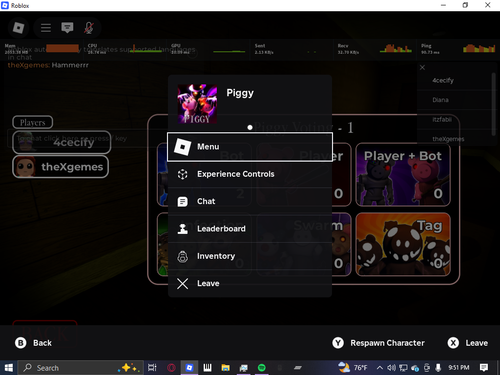Image resolution: width=500 pixels, height=375 pixels.
Task: Open Experience Controls
Action: pyautogui.click(x=250, y=174)
